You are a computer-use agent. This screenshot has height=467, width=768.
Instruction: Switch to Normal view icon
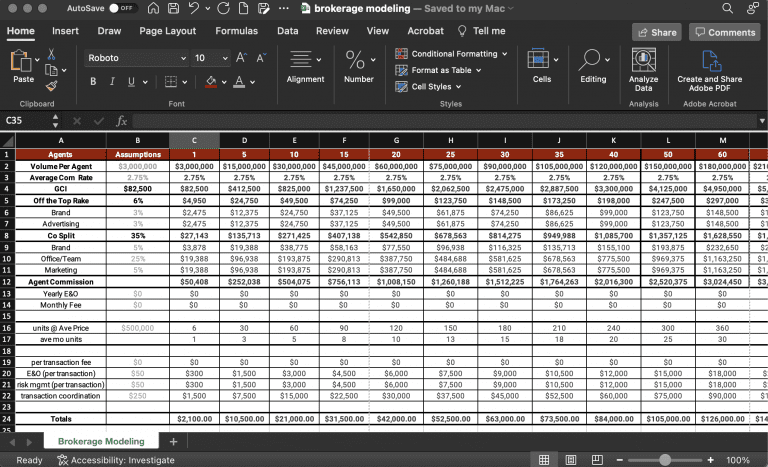pos(544,460)
